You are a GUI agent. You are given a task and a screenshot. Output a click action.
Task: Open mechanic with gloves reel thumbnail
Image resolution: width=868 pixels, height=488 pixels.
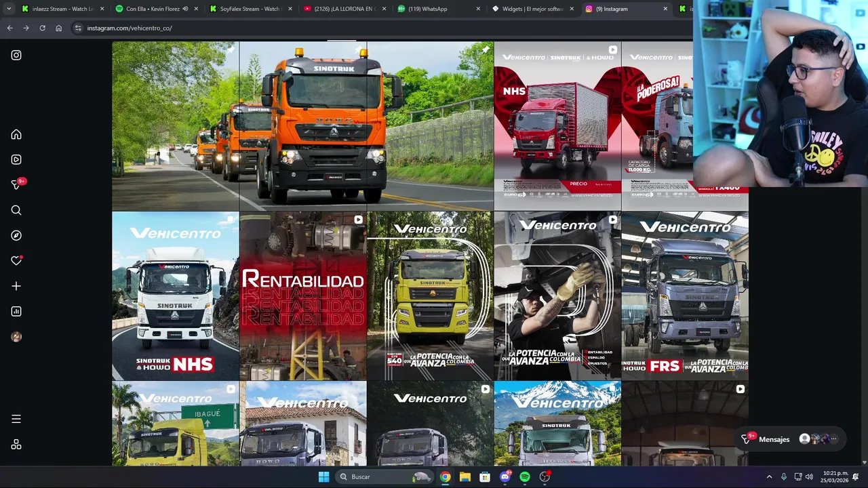tap(557, 296)
